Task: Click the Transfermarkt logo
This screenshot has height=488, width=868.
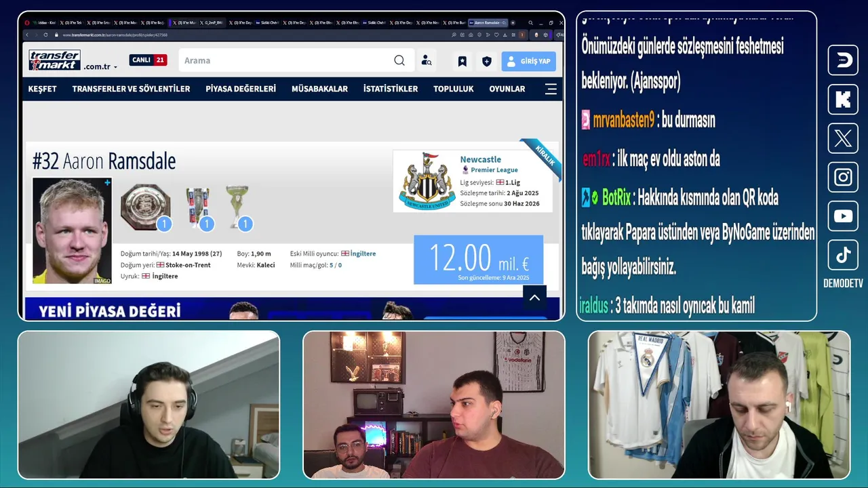Action: click(x=54, y=60)
